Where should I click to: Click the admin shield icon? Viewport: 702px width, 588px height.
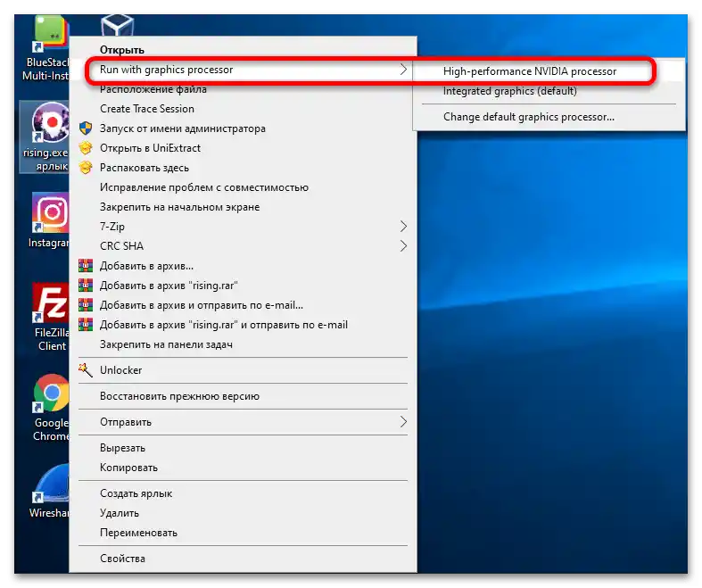click(x=86, y=128)
